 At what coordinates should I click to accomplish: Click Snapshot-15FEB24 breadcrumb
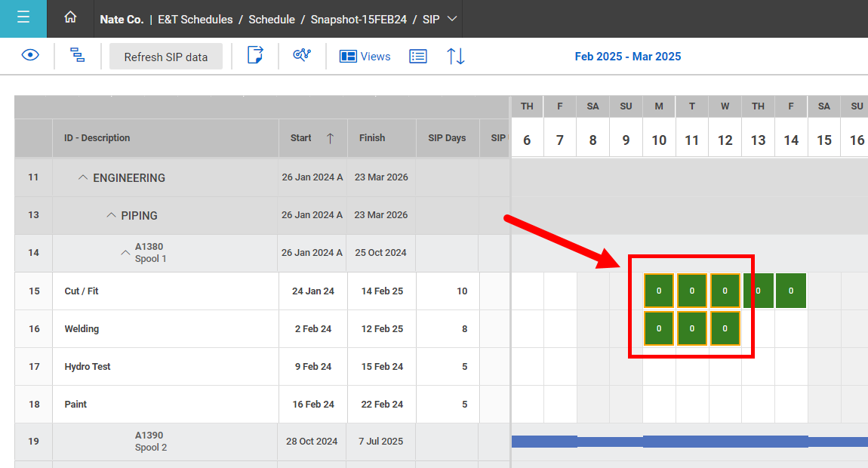click(359, 20)
